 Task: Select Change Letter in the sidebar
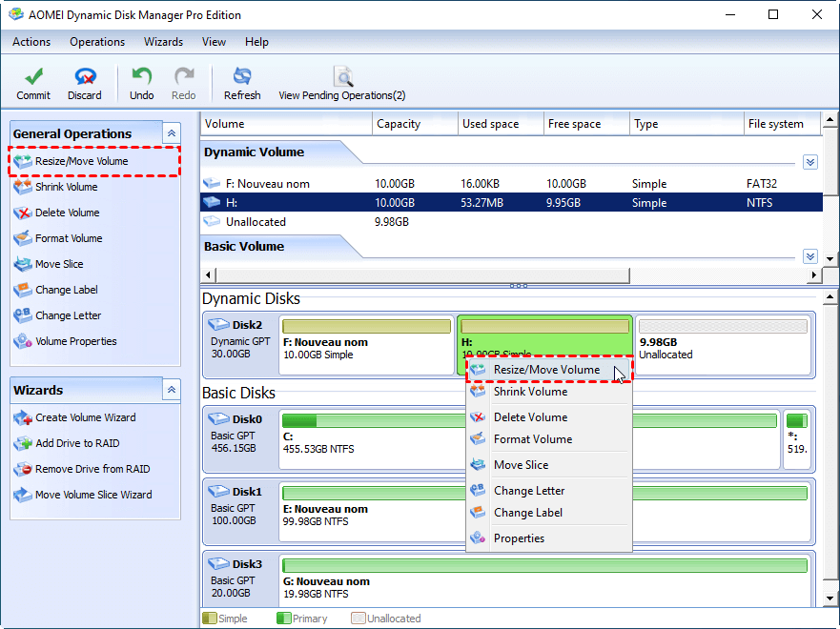[57, 315]
